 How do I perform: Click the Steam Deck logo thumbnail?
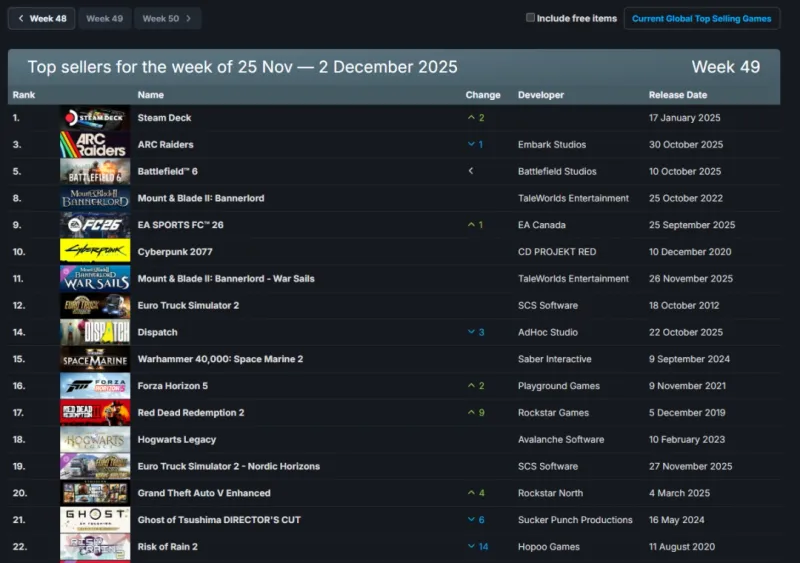[95, 118]
